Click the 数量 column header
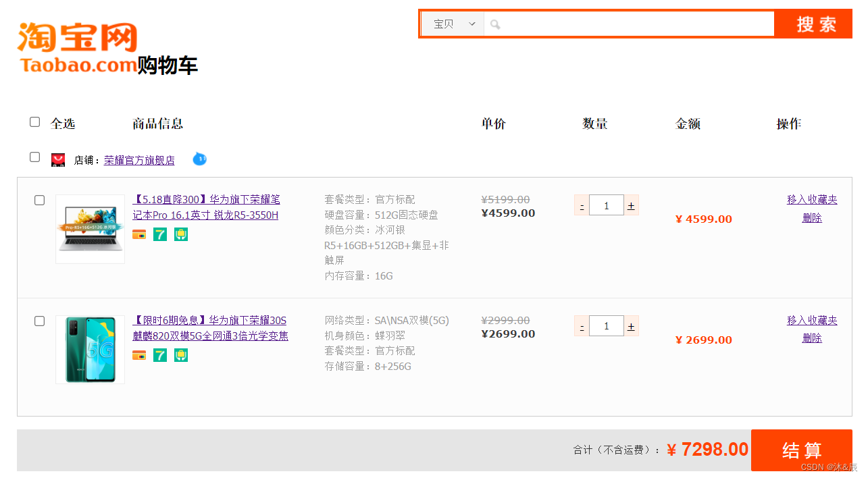Screen dimensions: 868x478 point(595,124)
